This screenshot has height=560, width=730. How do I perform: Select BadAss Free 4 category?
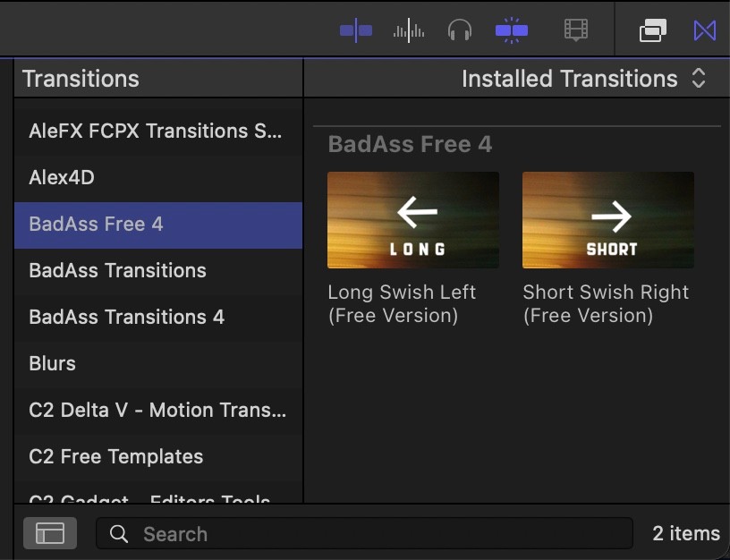[158, 225]
